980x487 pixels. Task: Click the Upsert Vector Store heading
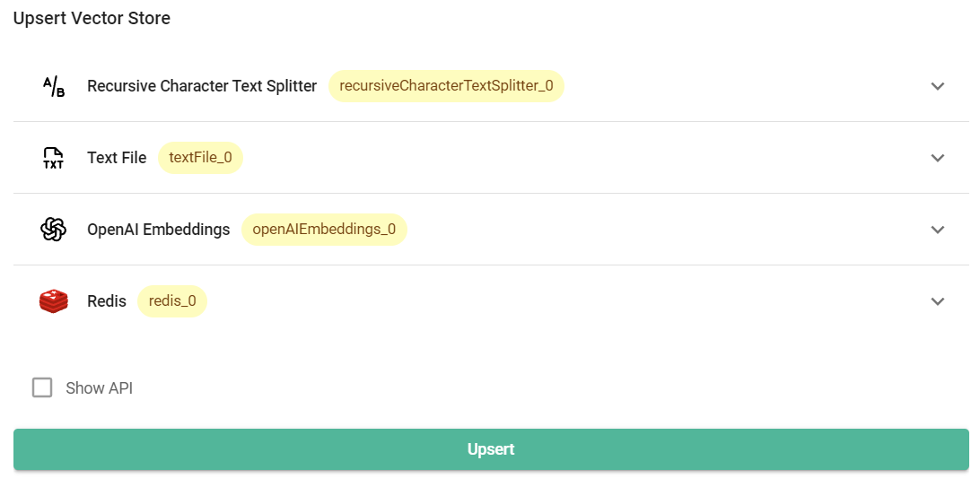92,18
